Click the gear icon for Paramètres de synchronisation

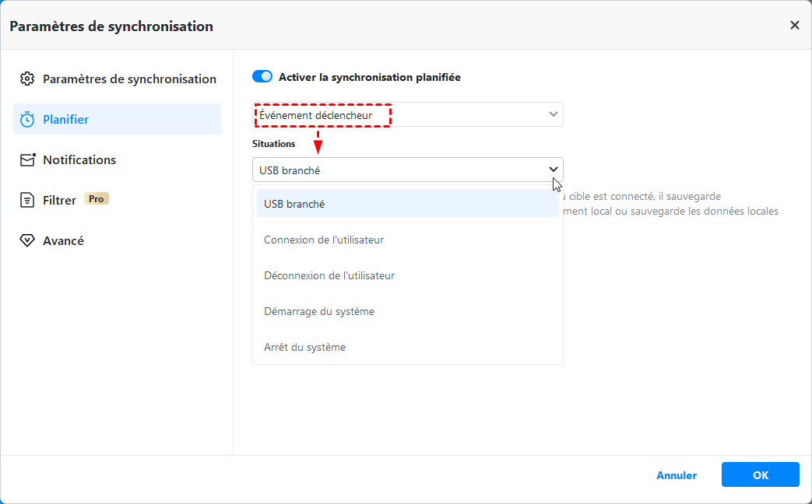pyautogui.click(x=27, y=79)
